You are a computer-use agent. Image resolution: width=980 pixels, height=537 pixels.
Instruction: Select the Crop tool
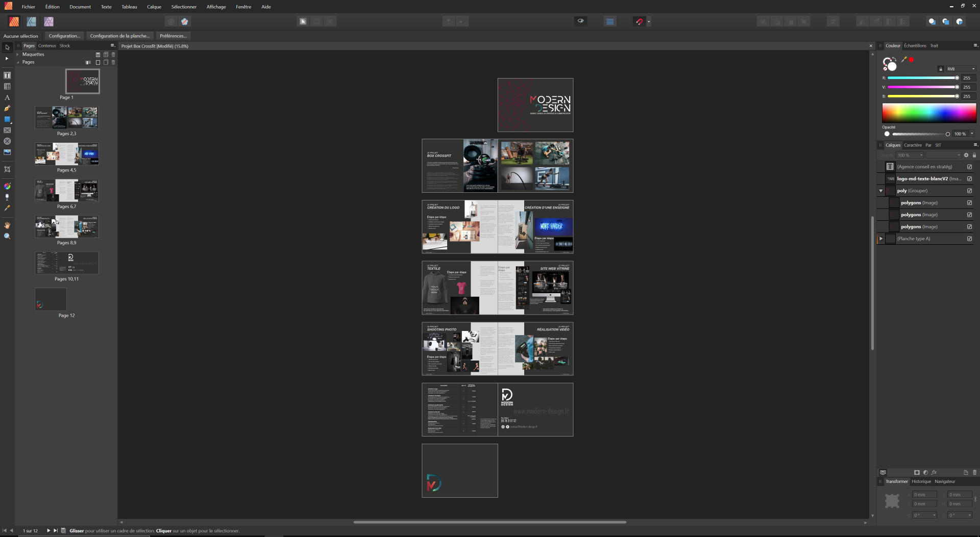(7, 169)
